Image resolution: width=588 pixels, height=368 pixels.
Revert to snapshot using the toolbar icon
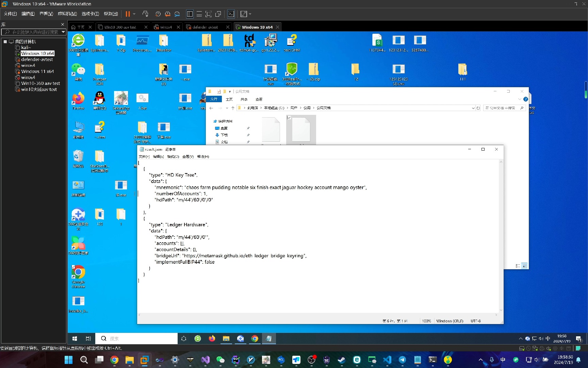[x=167, y=14]
